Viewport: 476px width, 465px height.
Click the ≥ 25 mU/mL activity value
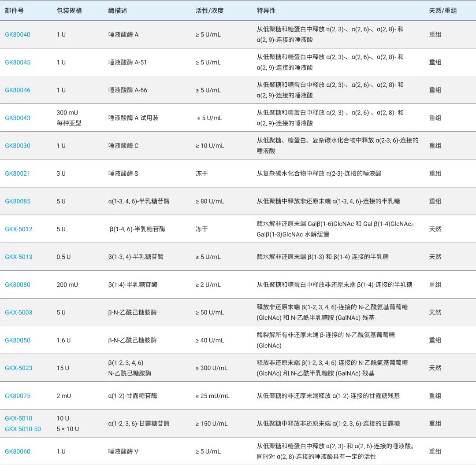[x=212, y=396]
